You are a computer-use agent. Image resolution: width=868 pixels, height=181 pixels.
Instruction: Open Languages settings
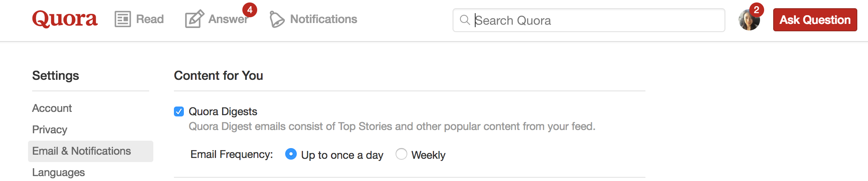59,172
